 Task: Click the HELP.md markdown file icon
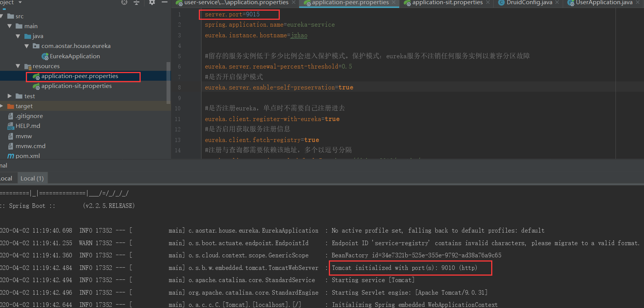click(x=11, y=126)
